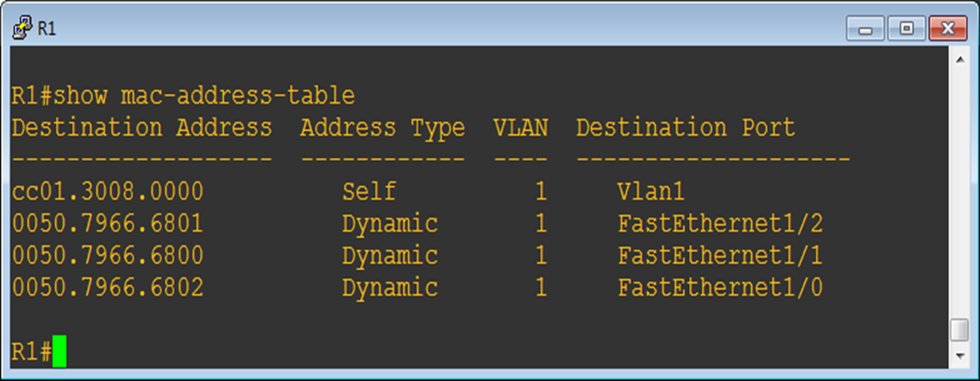Click the scrollbar up arrow
This screenshot has width=980, height=381.
(960, 60)
